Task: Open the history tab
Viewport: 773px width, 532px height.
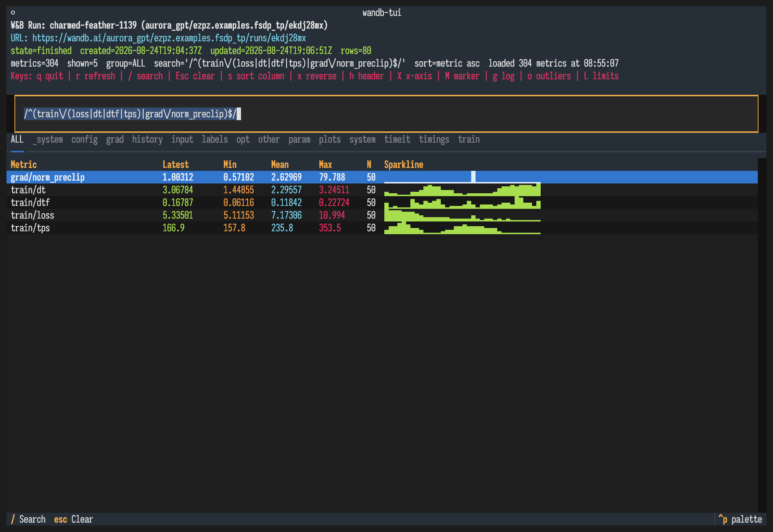Action: coord(147,139)
